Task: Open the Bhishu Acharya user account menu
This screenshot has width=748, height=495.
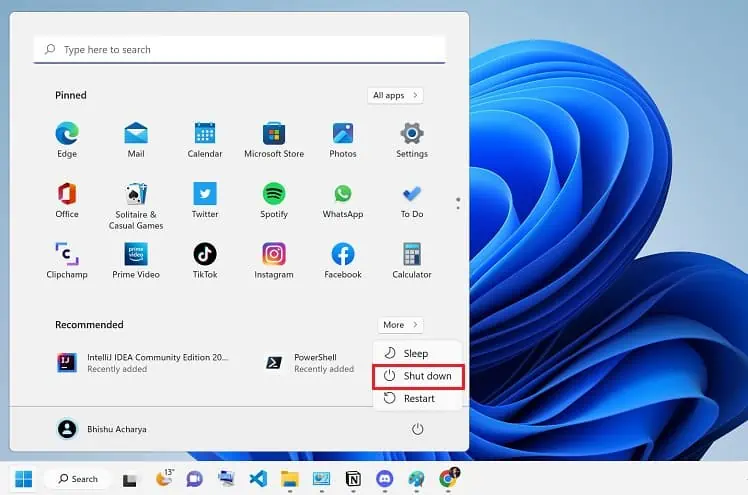Action: [x=102, y=429]
